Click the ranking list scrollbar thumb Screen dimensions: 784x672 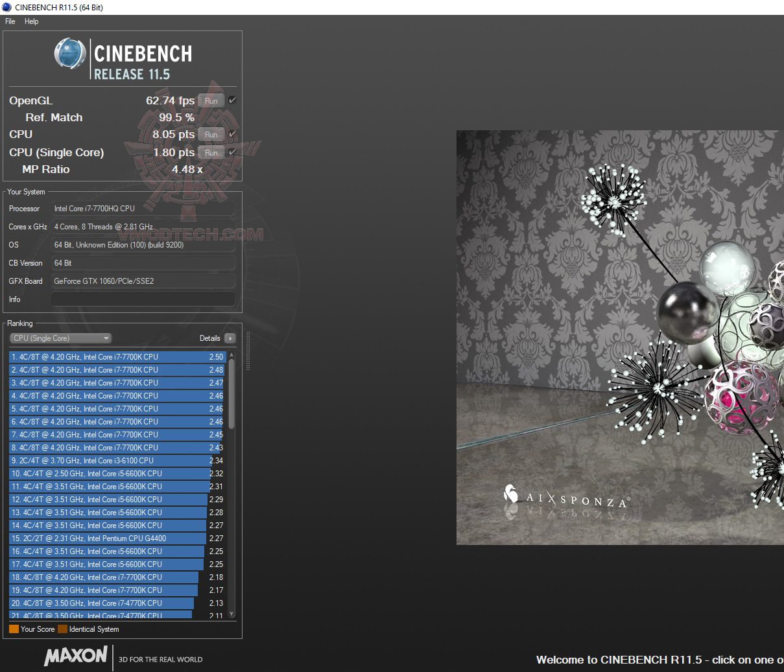[x=232, y=393]
